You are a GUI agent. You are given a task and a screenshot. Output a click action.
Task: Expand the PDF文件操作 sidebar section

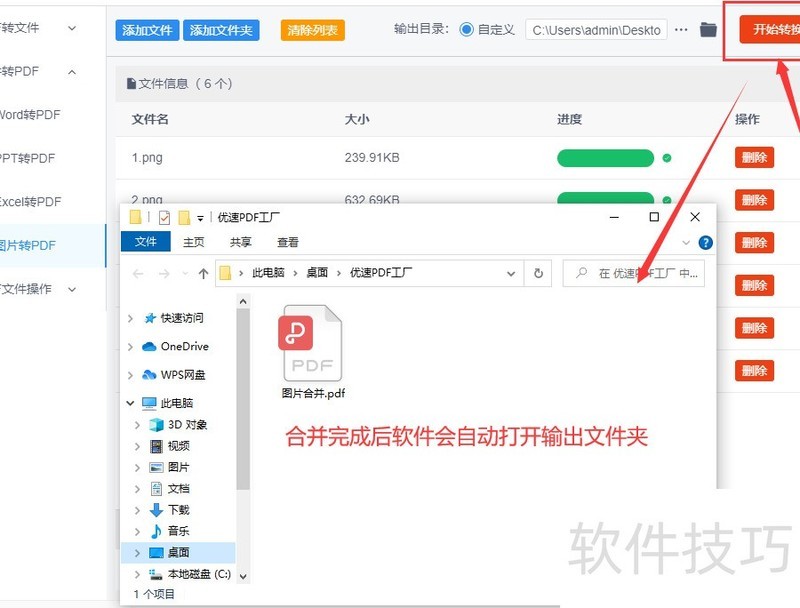tap(70, 289)
